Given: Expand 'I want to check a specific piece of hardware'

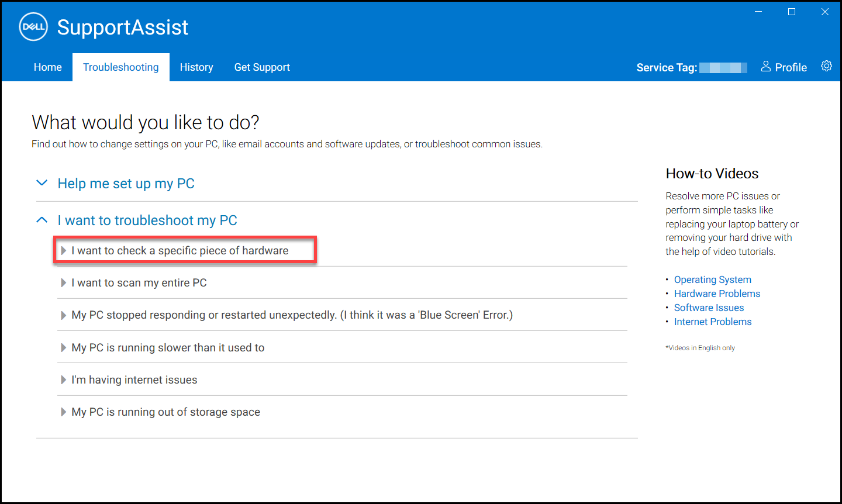Looking at the screenshot, I should 180,250.
